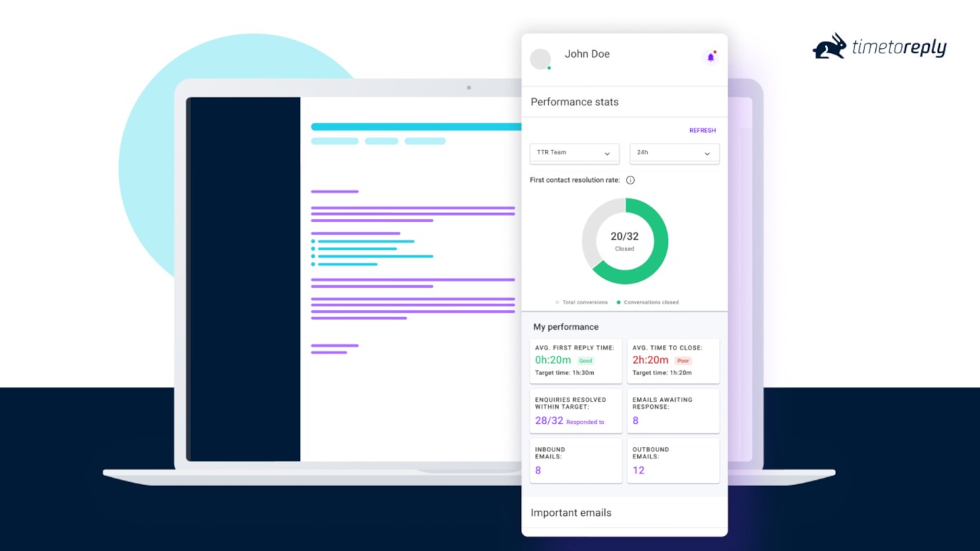Viewport: 980px width, 551px height.
Task: Click the Poor status badge
Action: (683, 361)
